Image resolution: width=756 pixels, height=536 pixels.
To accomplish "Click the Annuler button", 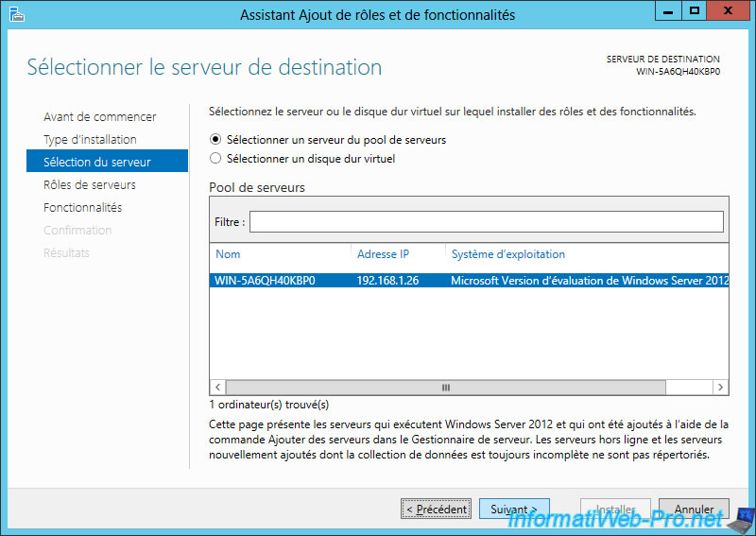I will click(694, 509).
